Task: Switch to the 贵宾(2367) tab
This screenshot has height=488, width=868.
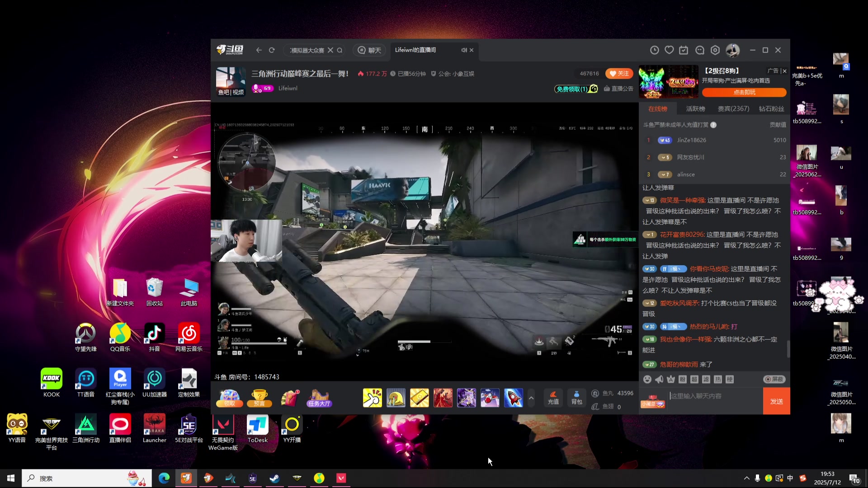Action: click(x=733, y=109)
